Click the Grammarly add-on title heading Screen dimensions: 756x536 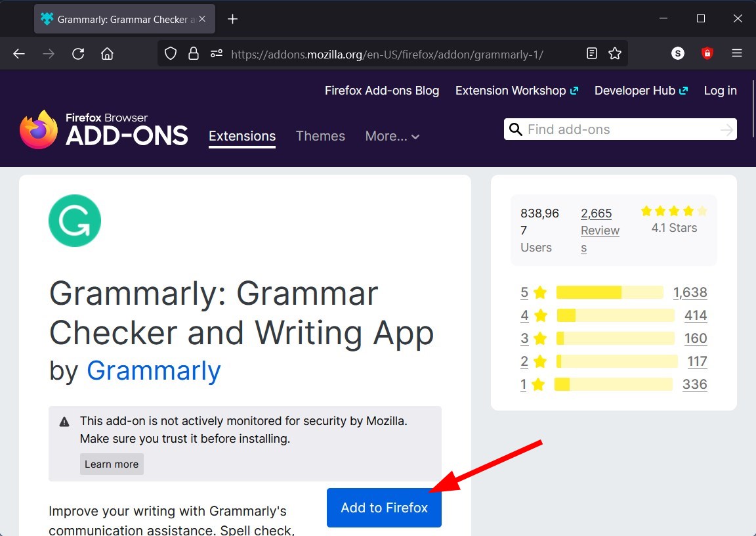click(x=241, y=313)
